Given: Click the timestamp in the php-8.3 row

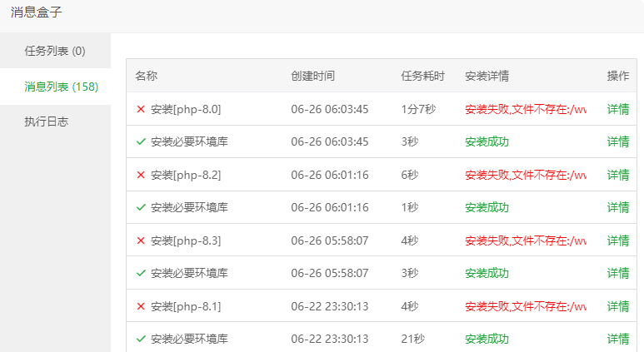Looking at the screenshot, I should click(x=330, y=240).
